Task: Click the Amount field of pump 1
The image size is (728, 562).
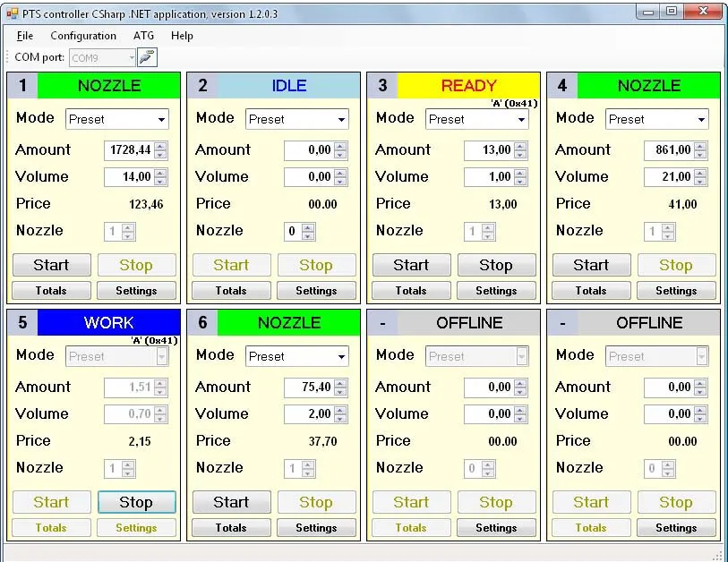Action: (x=128, y=150)
